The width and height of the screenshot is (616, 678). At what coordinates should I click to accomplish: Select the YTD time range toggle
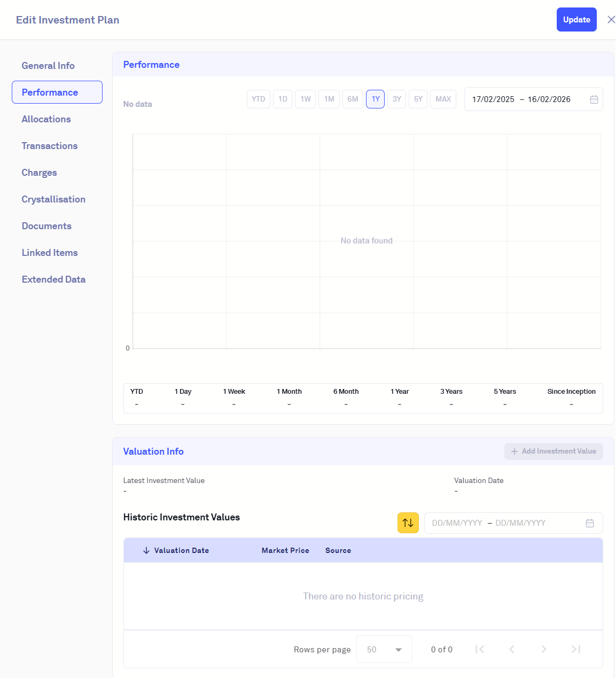[x=258, y=99]
